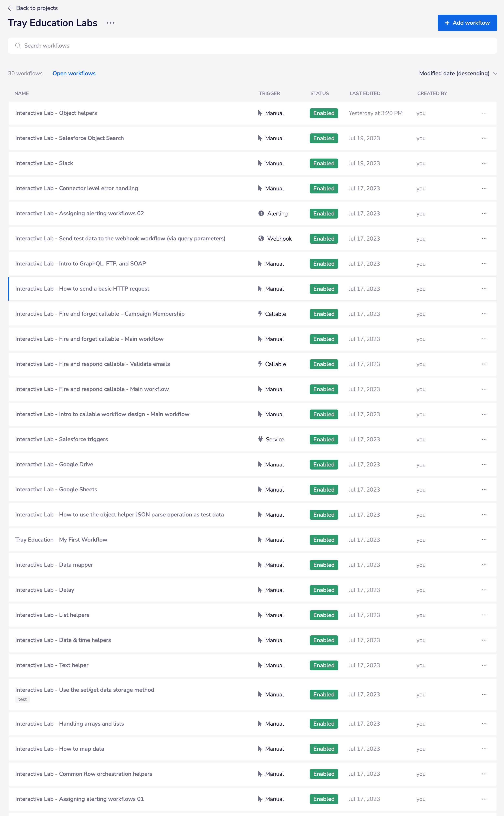Click Open workflows link
The image size is (504, 816).
(74, 73)
